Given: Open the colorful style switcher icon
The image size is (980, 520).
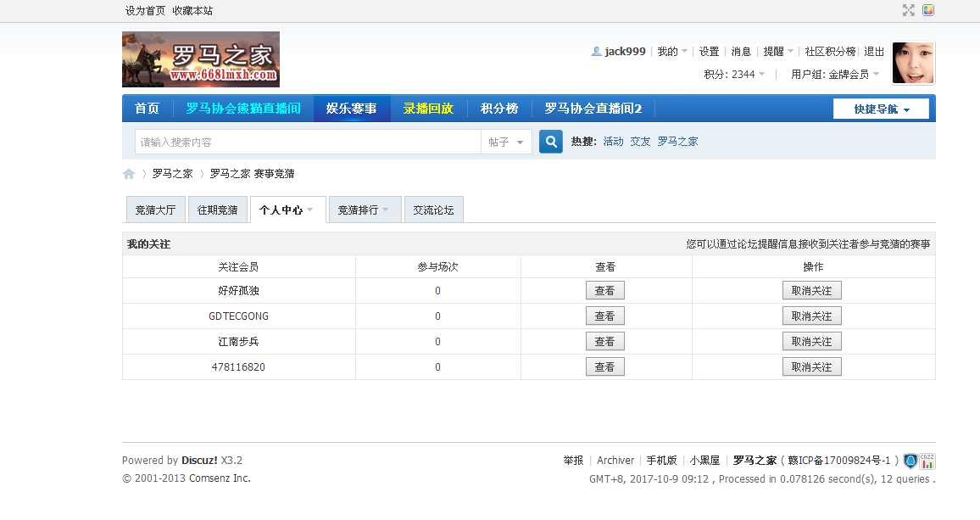Looking at the screenshot, I should [929, 10].
